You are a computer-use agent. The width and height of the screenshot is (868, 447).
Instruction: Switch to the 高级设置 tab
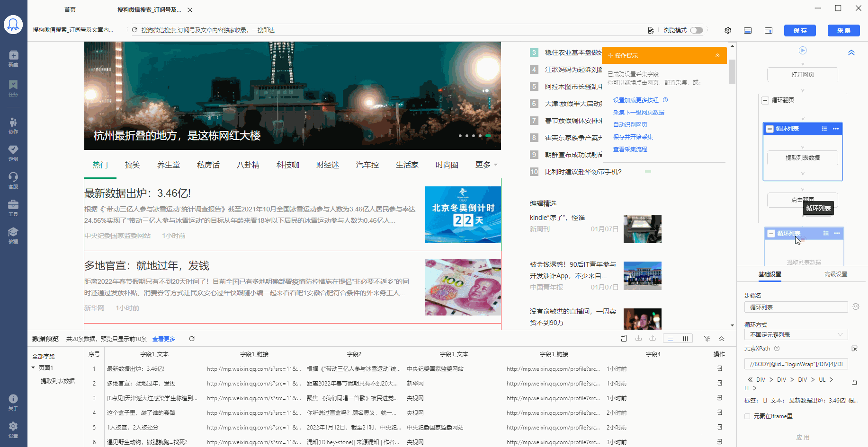coord(836,274)
